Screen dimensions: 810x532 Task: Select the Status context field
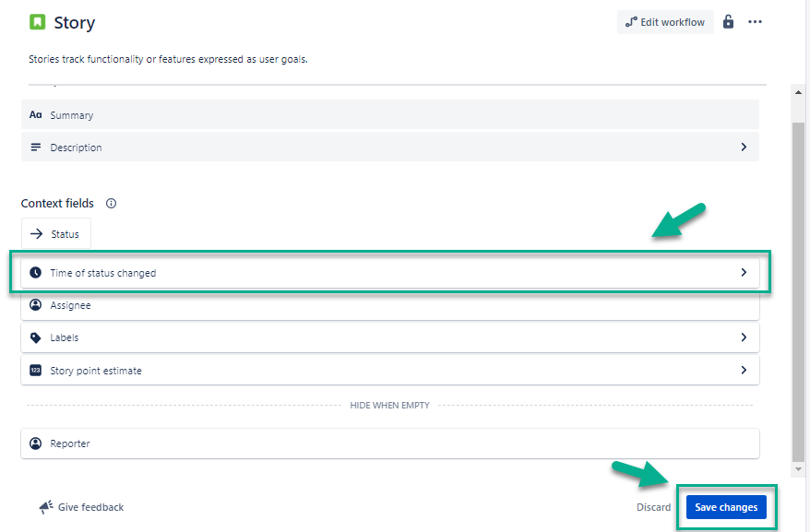click(56, 234)
